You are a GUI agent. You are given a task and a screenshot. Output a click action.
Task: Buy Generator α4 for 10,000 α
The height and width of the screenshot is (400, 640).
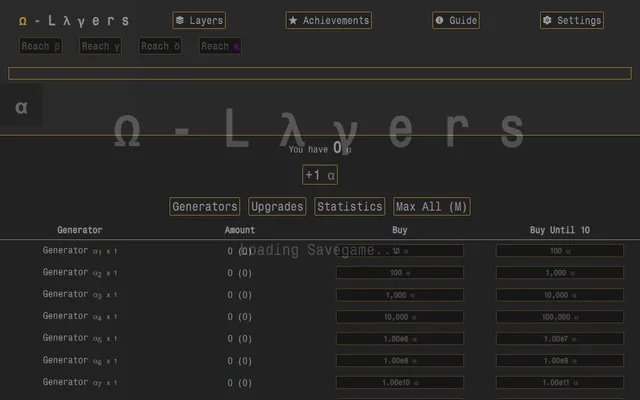[x=400, y=317]
